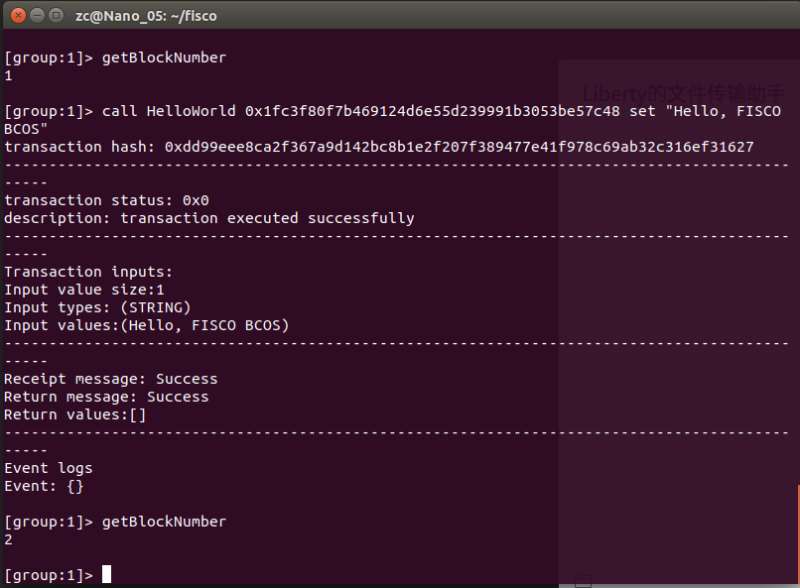Screen dimensions: 800x588
Task: Click the Transaction inputs: heading
Action: pos(88,272)
